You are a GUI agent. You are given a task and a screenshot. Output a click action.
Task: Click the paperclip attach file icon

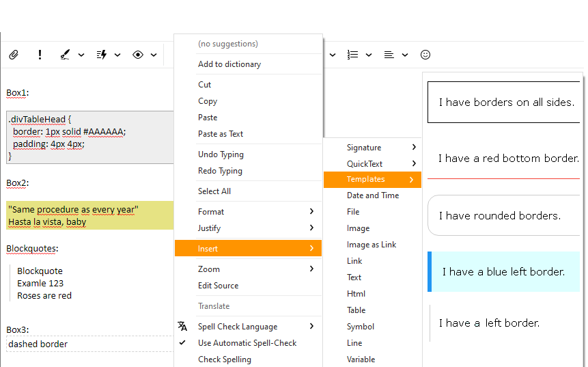pyautogui.click(x=14, y=55)
